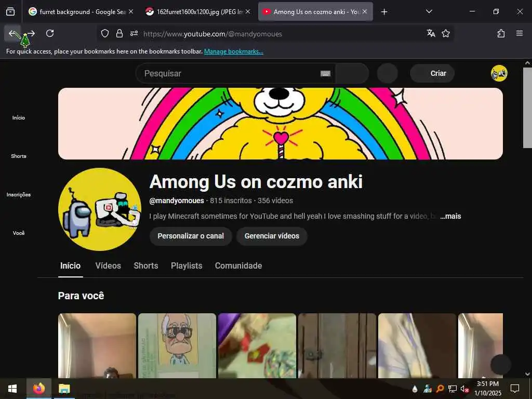This screenshot has width=532, height=399.
Task: Open Firefox from the taskbar
Action: [38, 389]
